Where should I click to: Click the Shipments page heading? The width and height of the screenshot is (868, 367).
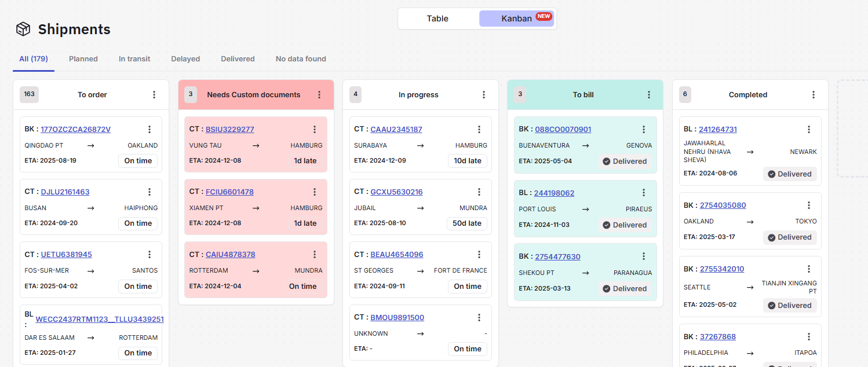click(74, 29)
